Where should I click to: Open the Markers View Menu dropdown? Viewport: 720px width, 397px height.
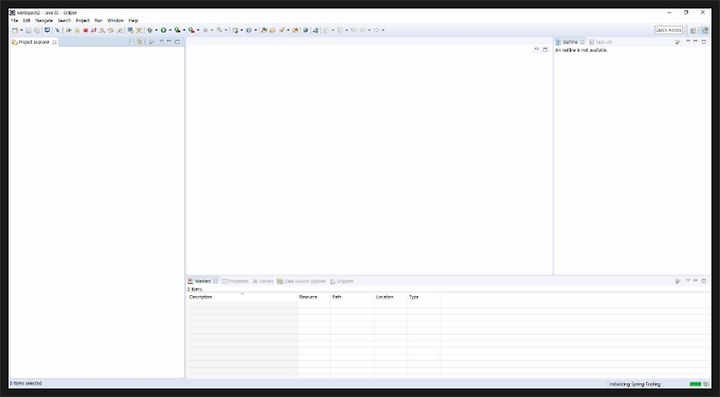click(x=688, y=281)
